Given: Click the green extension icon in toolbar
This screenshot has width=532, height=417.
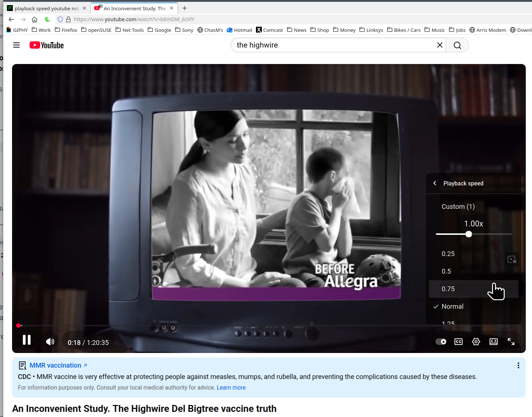Looking at the screenshot, I should click(47, 19).
